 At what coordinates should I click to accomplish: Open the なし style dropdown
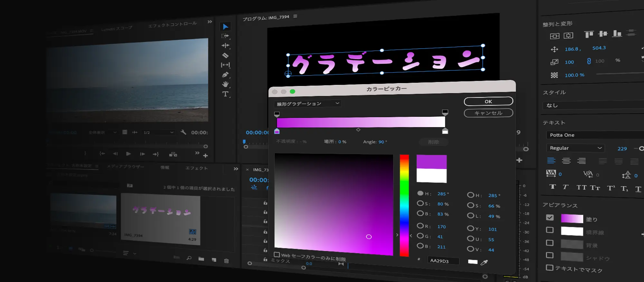[593, 105]
